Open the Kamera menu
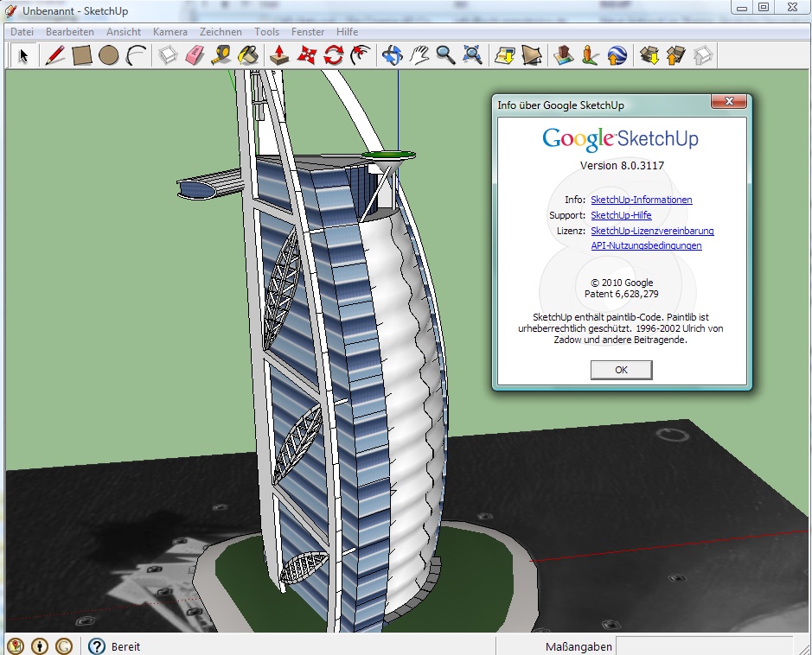This screenshot has width=812, height=655. (169, 32)
